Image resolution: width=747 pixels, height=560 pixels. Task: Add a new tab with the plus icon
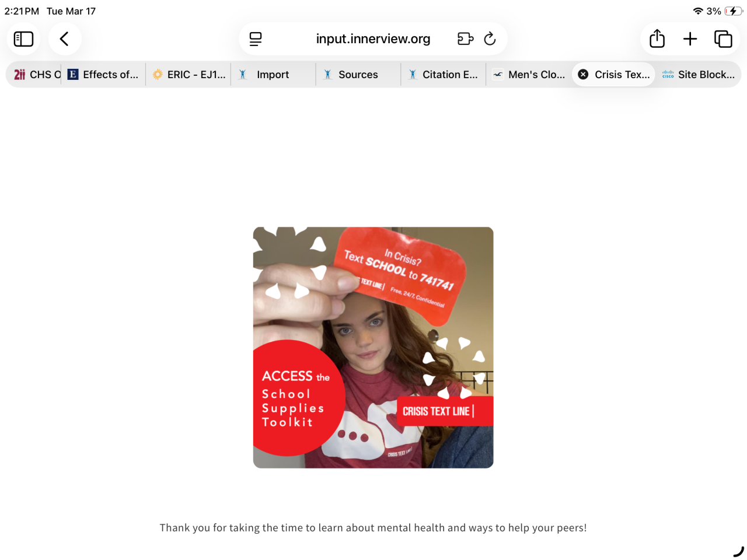pyautogui.click(x=690, y=39)
